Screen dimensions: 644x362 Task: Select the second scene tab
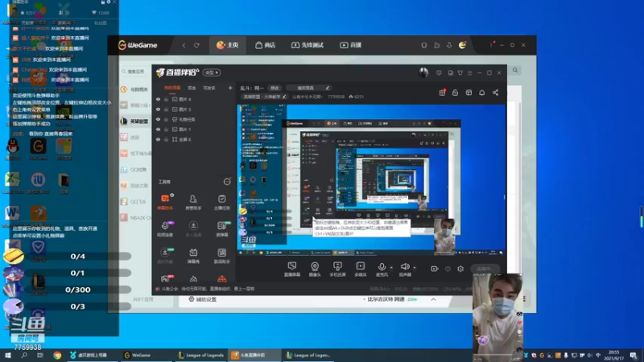tap(192, 88)
